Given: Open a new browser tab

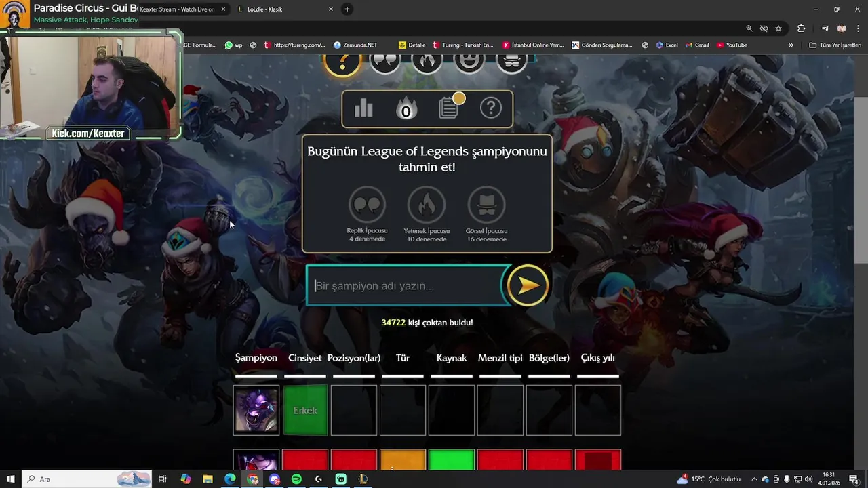Looking at the screenshot, I should tap(347, 9).
